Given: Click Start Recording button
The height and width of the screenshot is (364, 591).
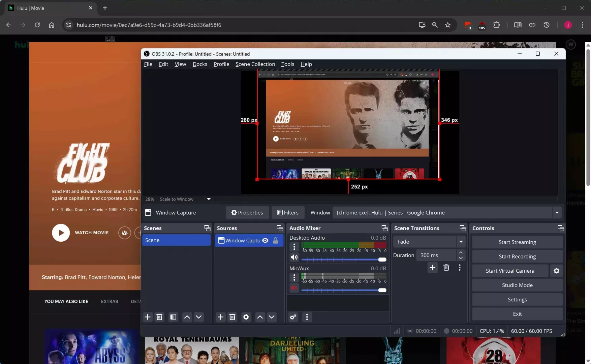Looking at the screenshot, I should [517, 256].
